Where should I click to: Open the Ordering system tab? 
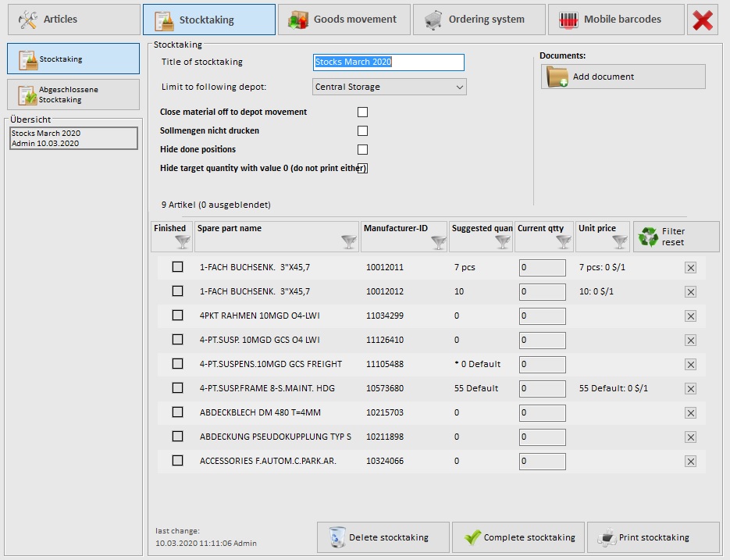click(478, 20)
